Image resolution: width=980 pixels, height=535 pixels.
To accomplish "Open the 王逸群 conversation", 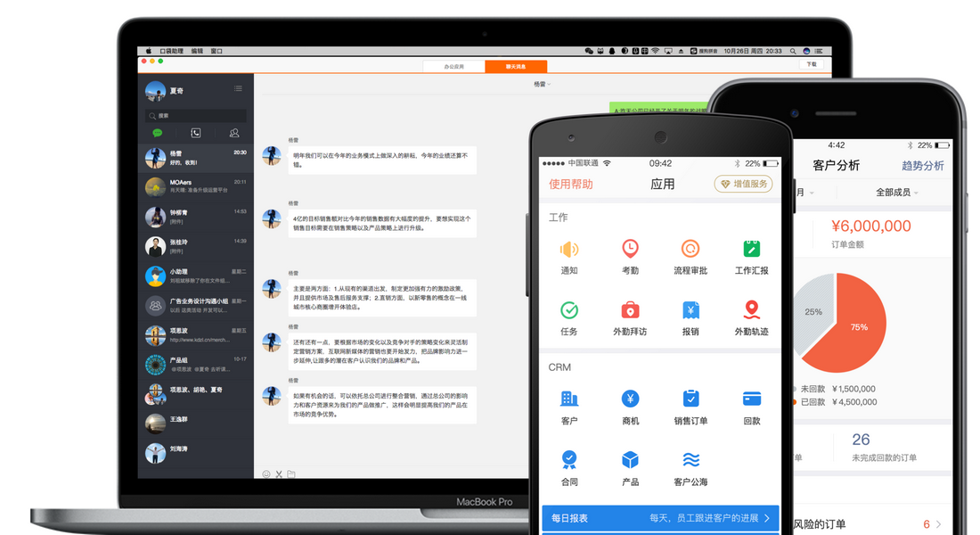I will (196, 424).
